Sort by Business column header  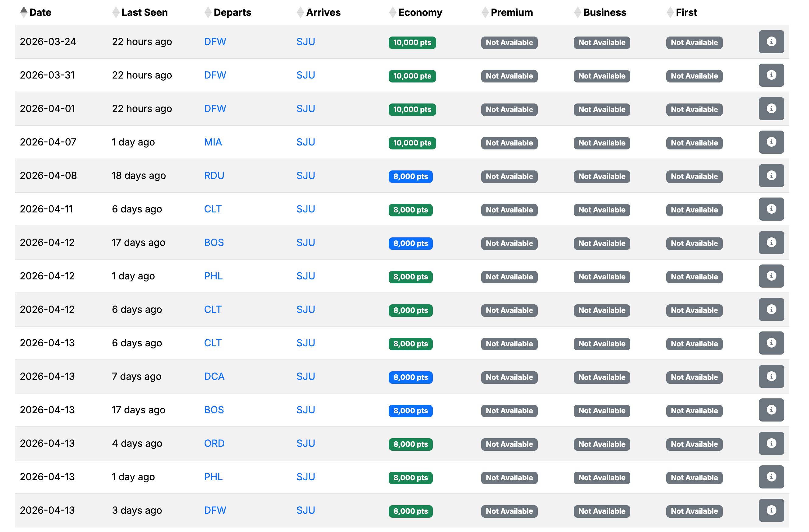(x=604, y=12)
